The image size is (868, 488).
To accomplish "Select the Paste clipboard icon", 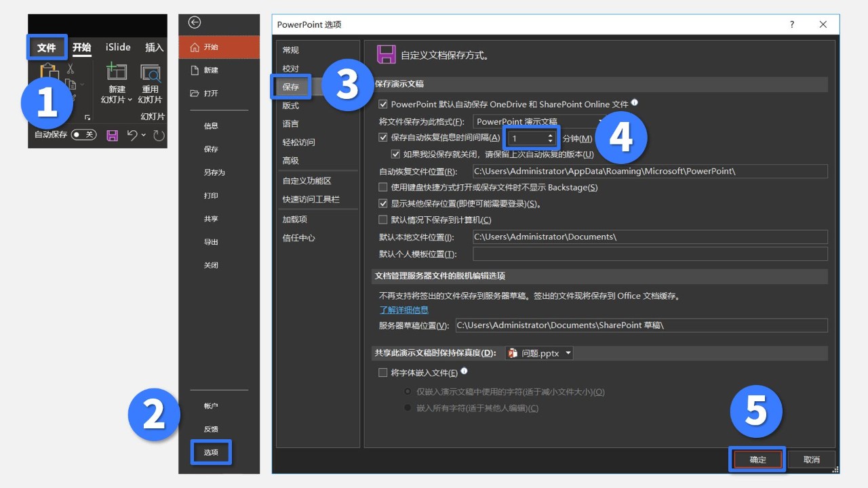I will coord(48,70).
